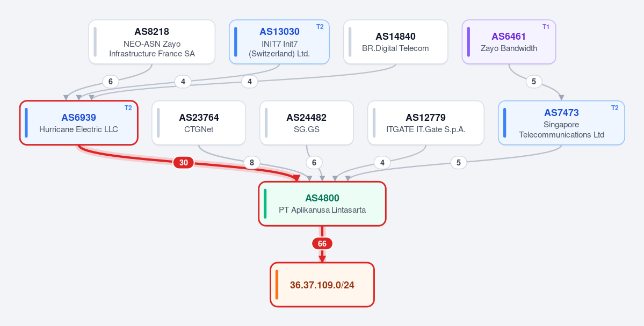The image size is (644, 326).
Task: Select the AS14840 BR.Digital Telecom node
Action: [395, 42]
